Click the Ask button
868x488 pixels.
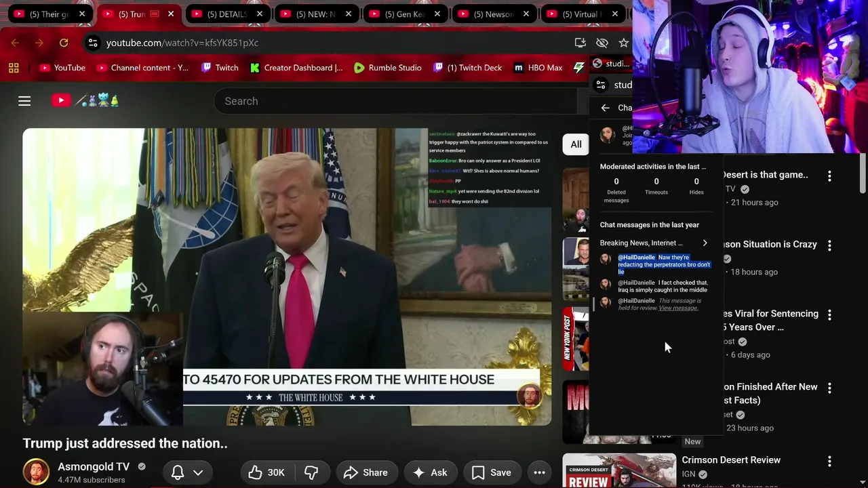click(430, 472)
